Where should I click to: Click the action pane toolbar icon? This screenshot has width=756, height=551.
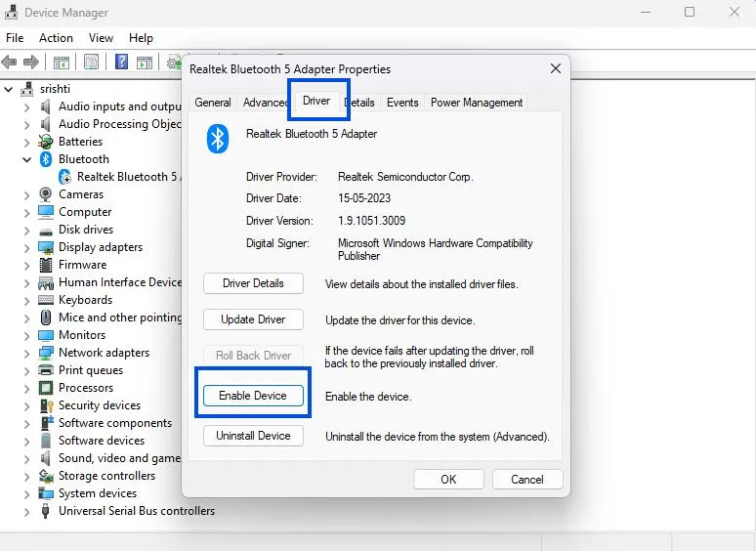(x=145, y=63)
